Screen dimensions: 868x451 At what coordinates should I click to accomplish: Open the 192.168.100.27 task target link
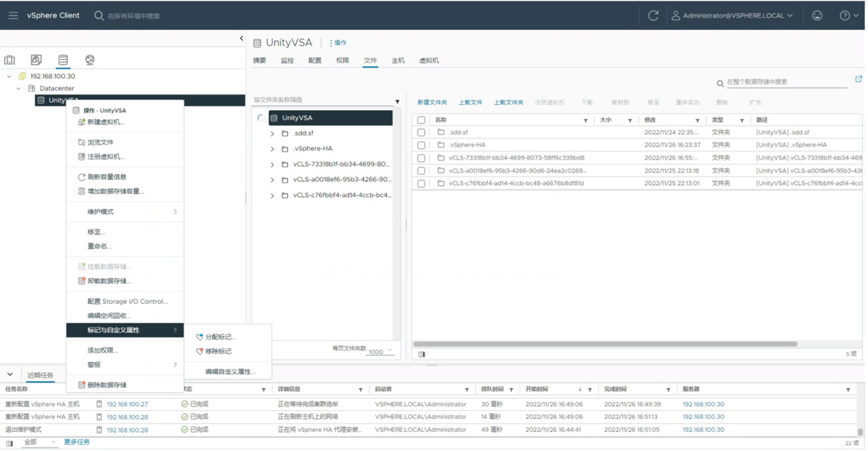(x=127, y=404)
